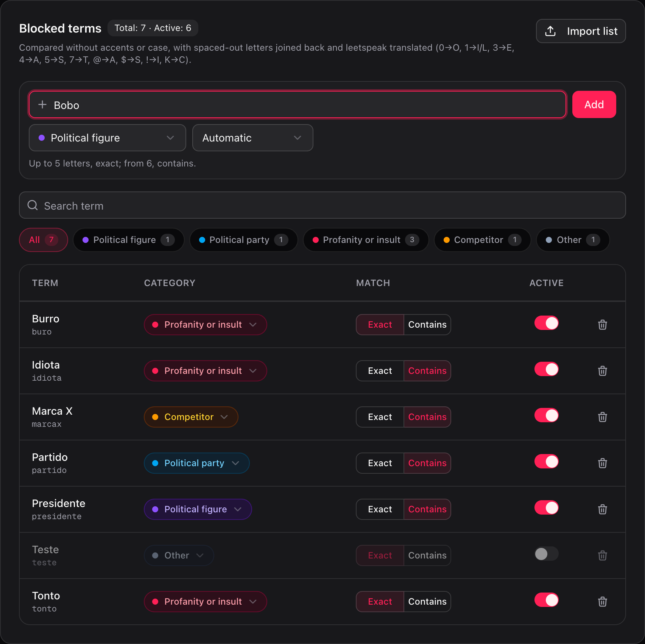Focus the Search term input field
The image size is (645, 644).
pos(322,205)
